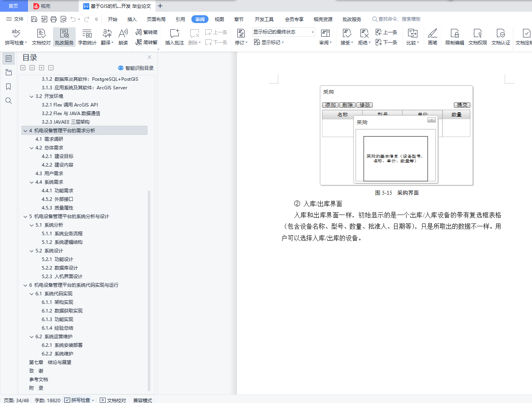This screenshot has height=403, width=532.
Task: Open 限制编辑 restrict editing
Action: [x=455, y=37]
